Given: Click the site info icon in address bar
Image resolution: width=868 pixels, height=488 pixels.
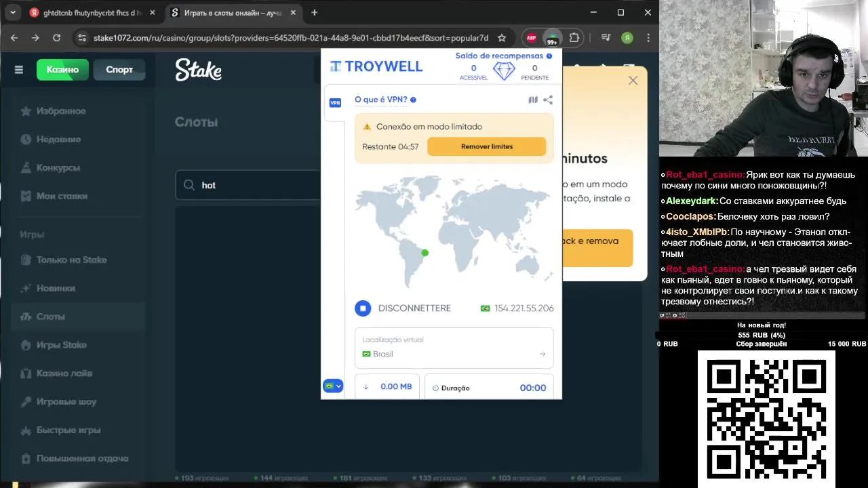Looking at the screenshot, I should 82,38.
